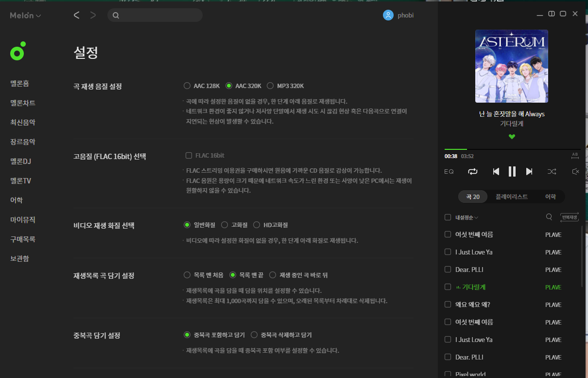Screen dimensions: 588x378
Task: Open playlist search with the magnifier icon
Action: click(x=549, y=217)
